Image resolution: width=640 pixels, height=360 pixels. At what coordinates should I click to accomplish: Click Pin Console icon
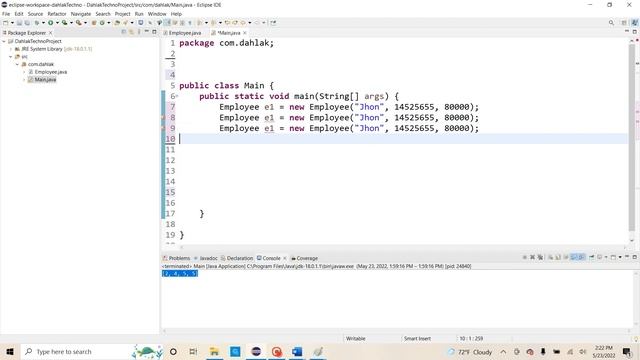591,257
